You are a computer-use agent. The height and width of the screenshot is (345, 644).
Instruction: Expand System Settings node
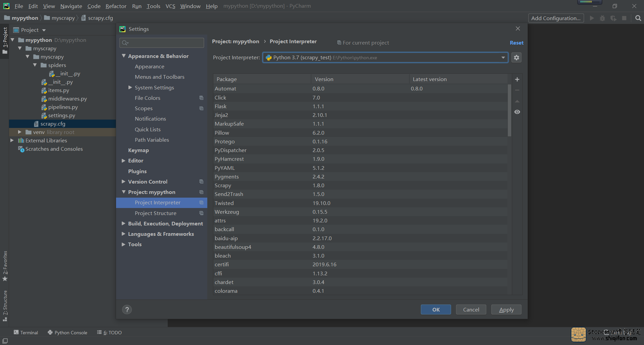[130, 87]
